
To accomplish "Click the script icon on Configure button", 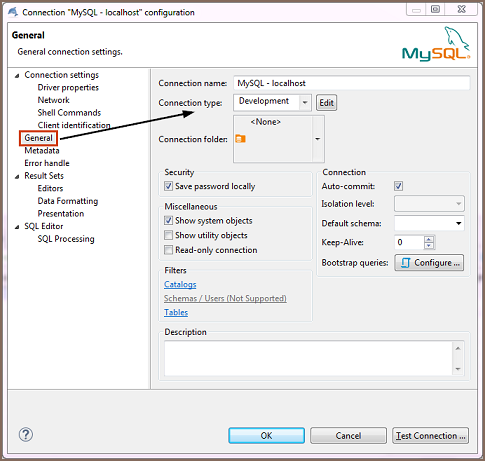I will (405, 263).
